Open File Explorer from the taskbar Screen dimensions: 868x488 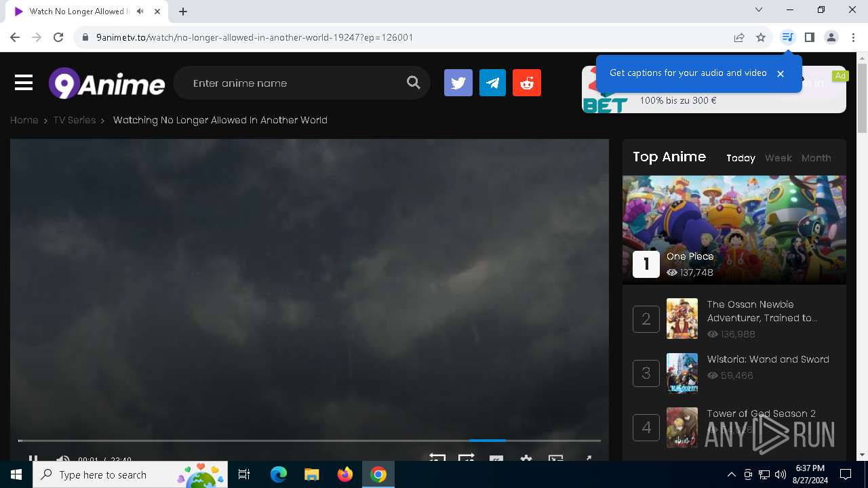click(x=311, y=474)
